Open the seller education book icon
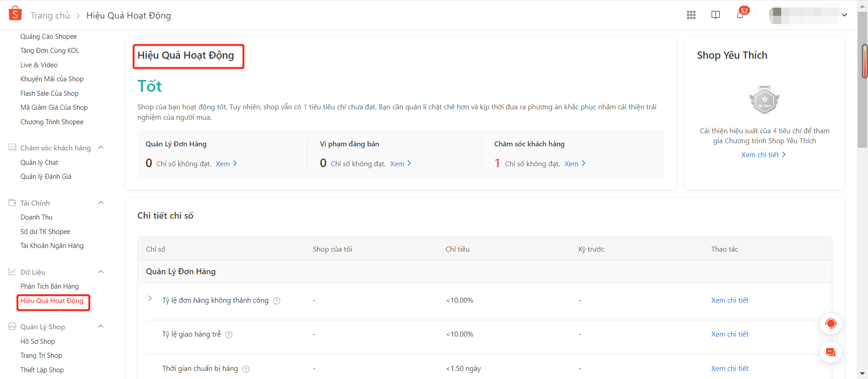This screenshot has height=379, width=868. 715,15
